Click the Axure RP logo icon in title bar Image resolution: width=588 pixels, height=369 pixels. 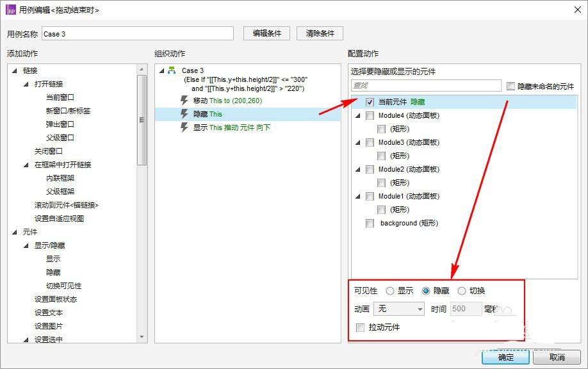(10, 10)
